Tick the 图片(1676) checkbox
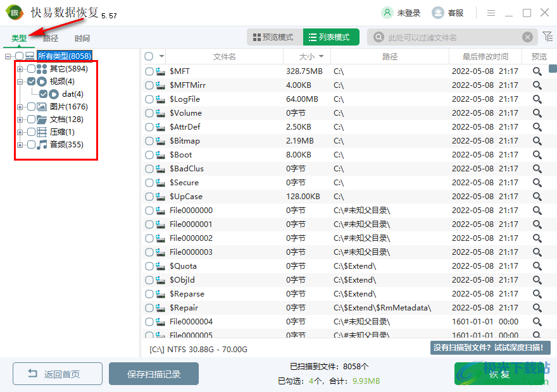The width and height of the screenshot is (557, 392). click(x=31, y=107)
